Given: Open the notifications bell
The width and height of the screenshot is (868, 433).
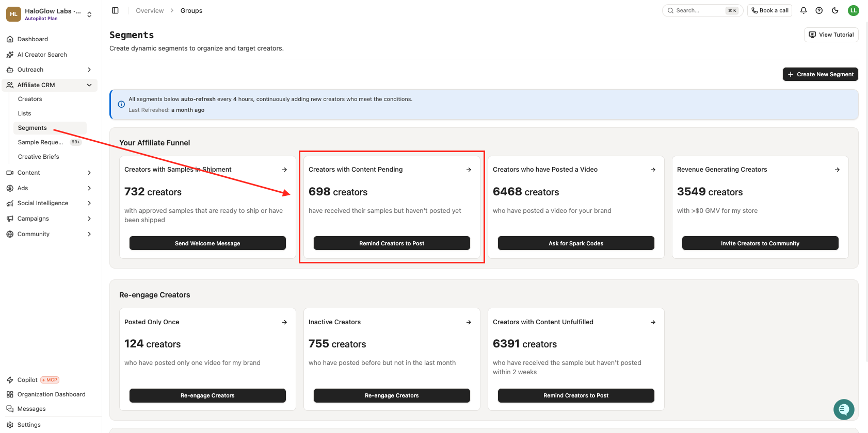Looking at the screenshot, I should [x=803, y=10].
